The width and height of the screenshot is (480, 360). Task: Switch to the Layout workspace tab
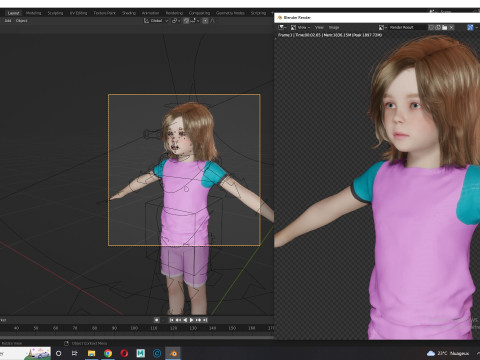coord(13,13)
